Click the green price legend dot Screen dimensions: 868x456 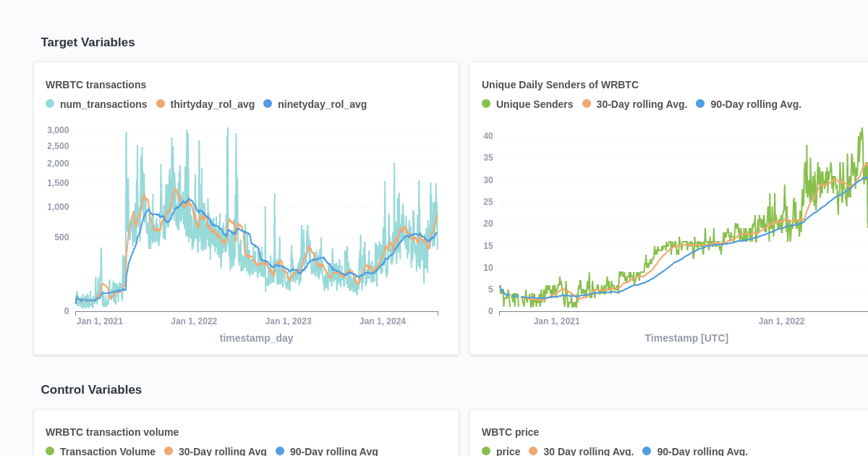point(485,451)
